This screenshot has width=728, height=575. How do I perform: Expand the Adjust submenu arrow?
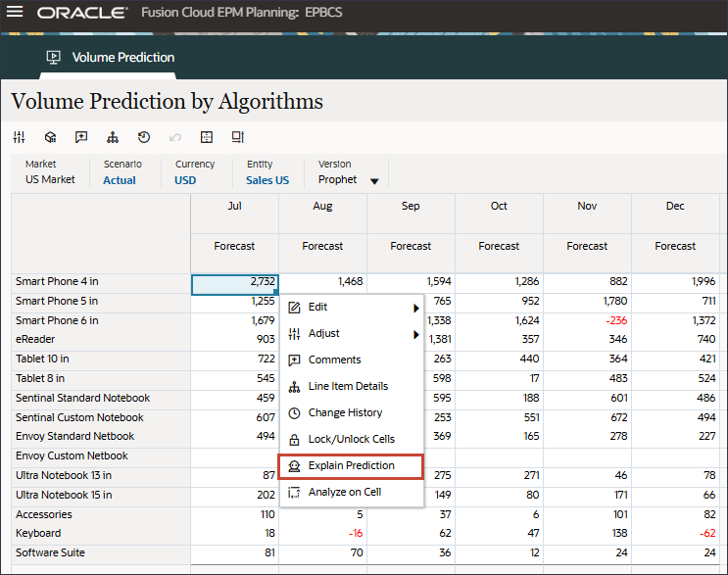tap(416, 334)
